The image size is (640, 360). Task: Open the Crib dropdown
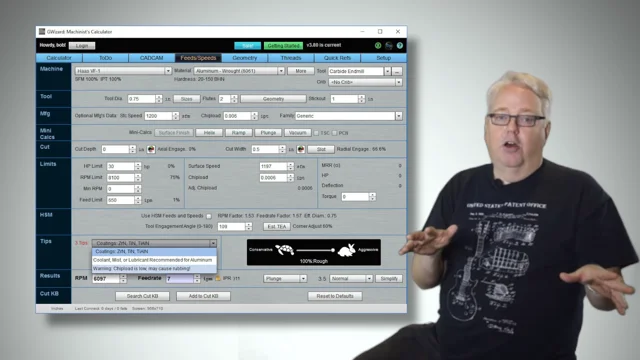tap(365, 82)
